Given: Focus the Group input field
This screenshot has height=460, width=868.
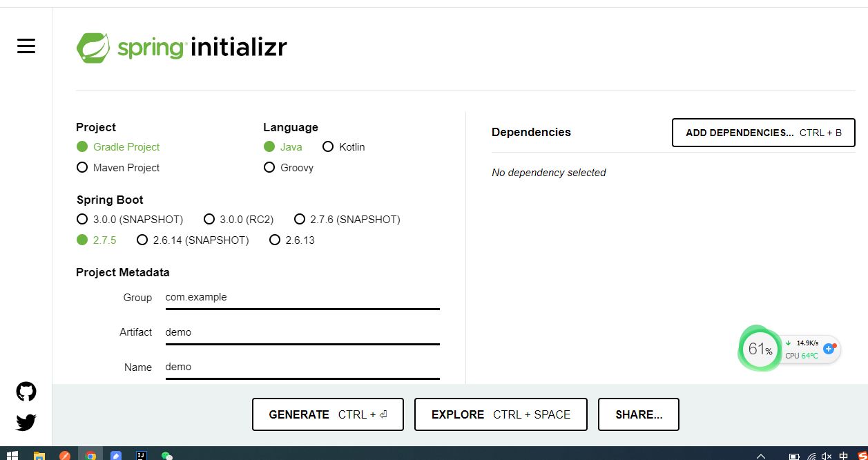Looking at the screenshot, I should coord(302,298).
